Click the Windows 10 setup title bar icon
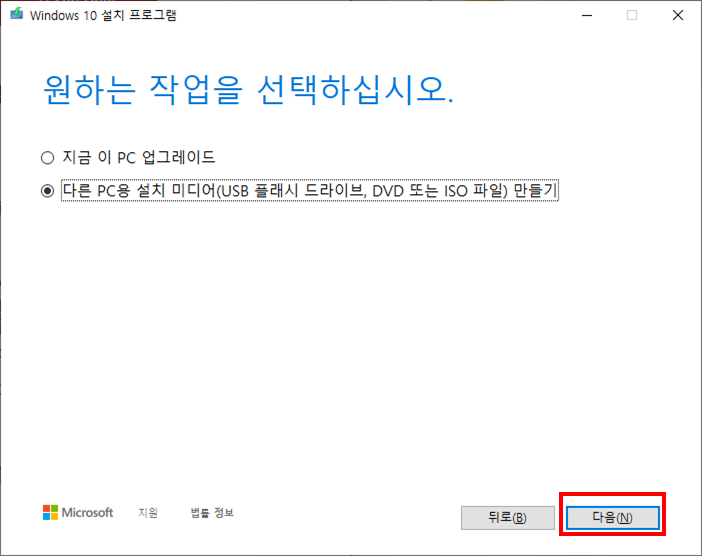The width and height of the screenshot is (702, 556). pos(17,14)
